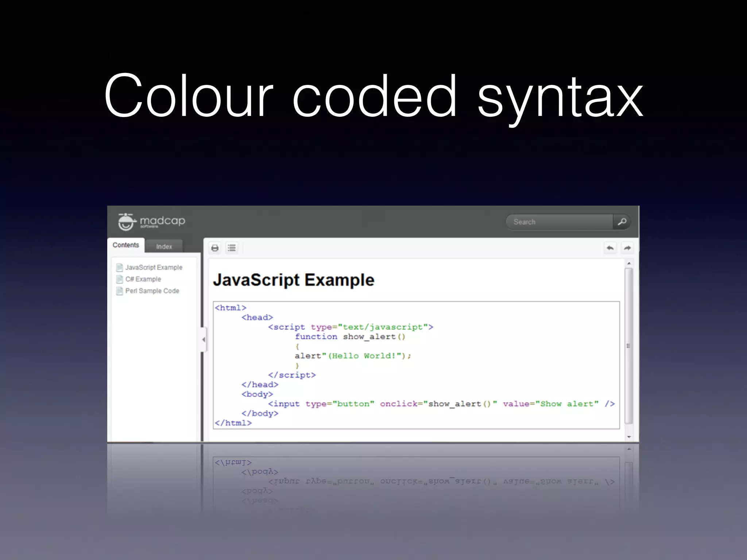
Task: Click the magnifying glass search button
Action: [x=622, y=222]
